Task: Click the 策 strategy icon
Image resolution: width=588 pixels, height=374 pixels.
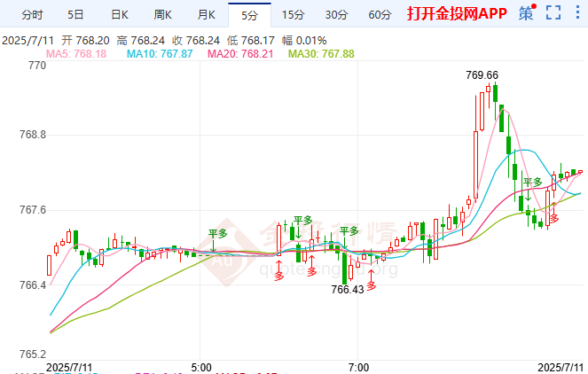Action: (x=527, y=13)
